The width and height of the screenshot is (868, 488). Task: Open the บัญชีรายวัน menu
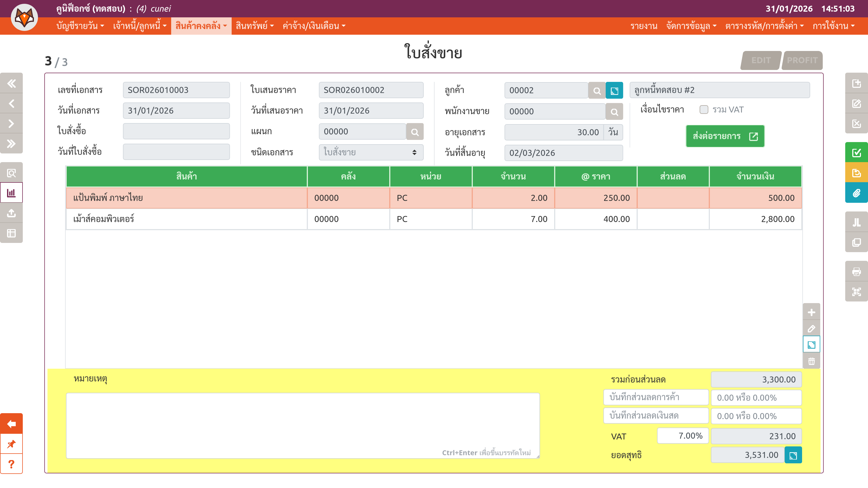click(80, 26)
